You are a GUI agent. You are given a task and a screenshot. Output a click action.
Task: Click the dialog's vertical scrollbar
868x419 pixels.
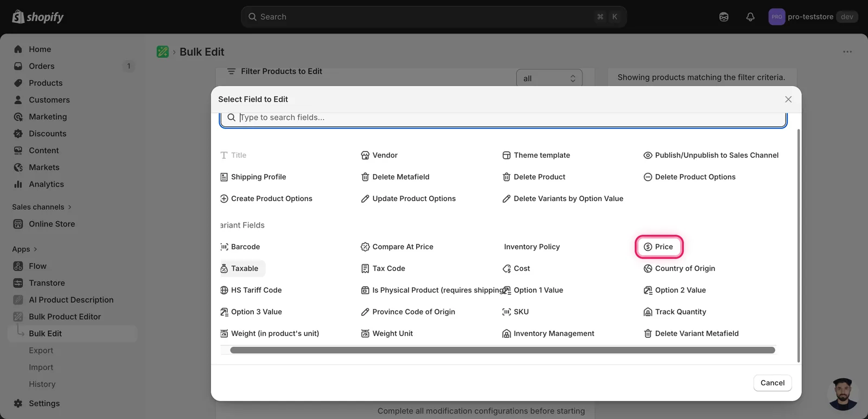799,246
